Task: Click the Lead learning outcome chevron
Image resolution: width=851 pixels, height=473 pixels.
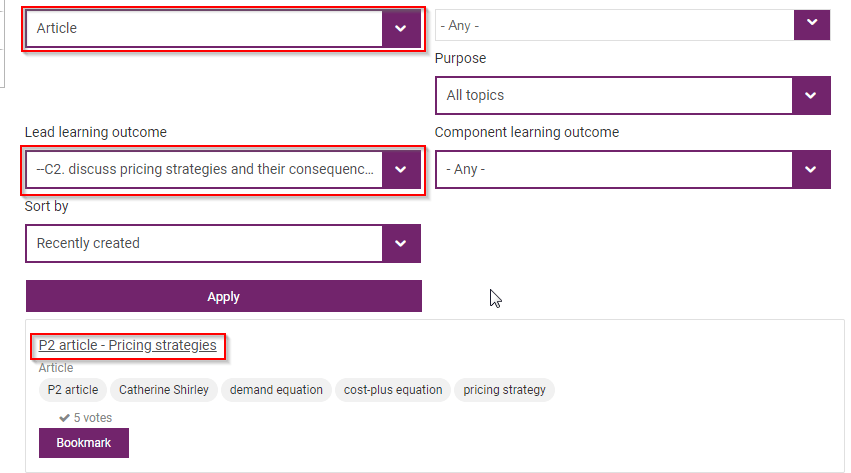Action: 401,169
